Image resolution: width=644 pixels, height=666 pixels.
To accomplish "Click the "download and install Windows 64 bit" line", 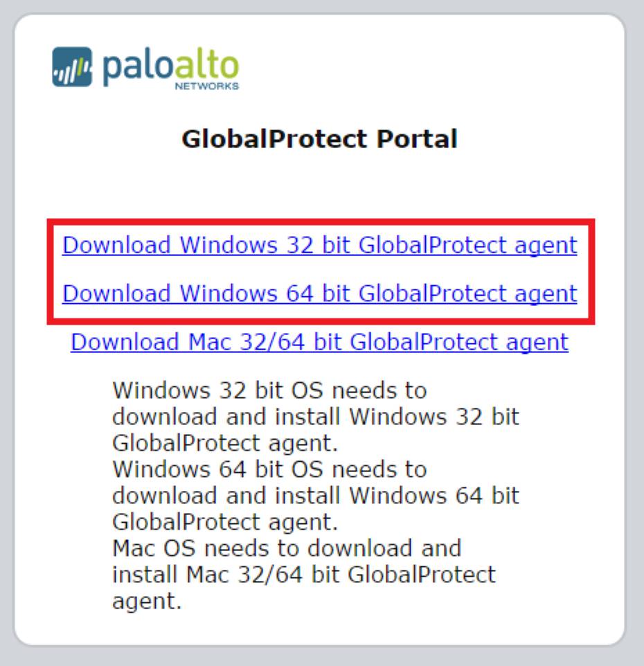I will [x=316, y=496].
